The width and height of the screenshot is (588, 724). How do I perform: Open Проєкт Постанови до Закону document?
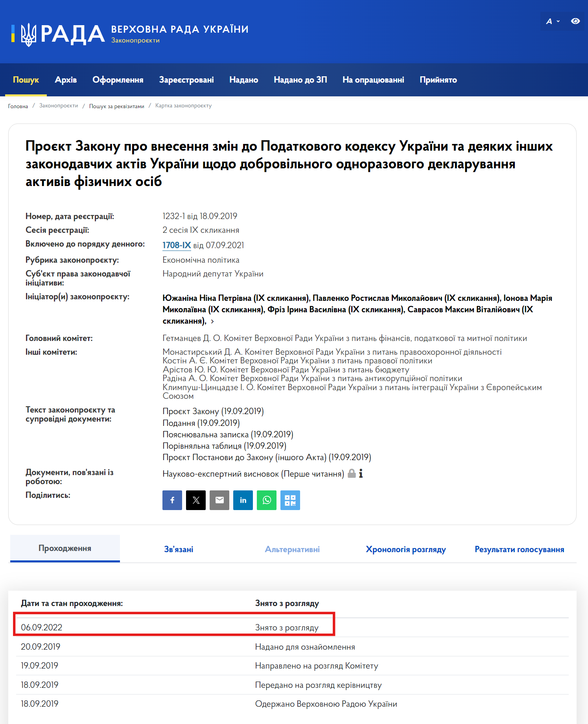267,457
